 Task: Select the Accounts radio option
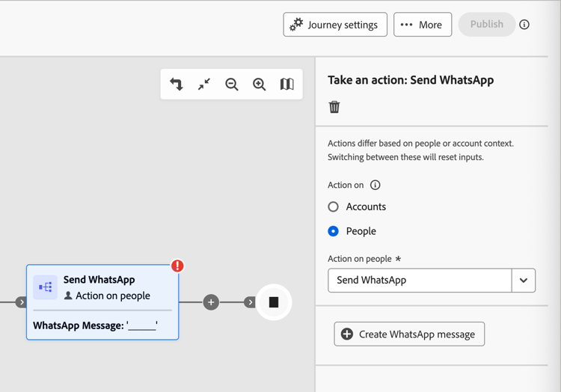[x=334, y=206]
